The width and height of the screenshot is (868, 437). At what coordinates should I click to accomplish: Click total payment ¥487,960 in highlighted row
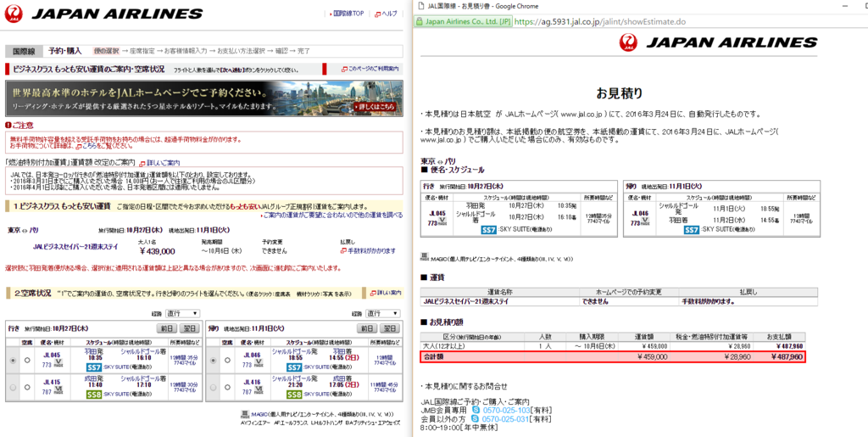pos(787,357)
